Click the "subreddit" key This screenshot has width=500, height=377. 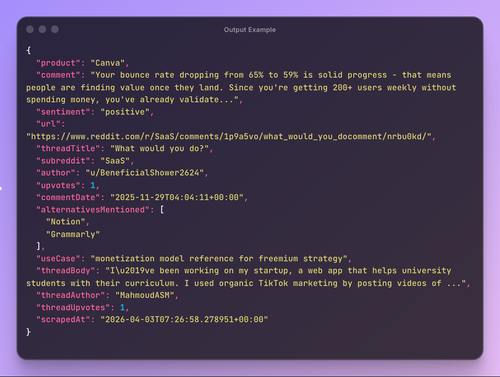[63, 161]
